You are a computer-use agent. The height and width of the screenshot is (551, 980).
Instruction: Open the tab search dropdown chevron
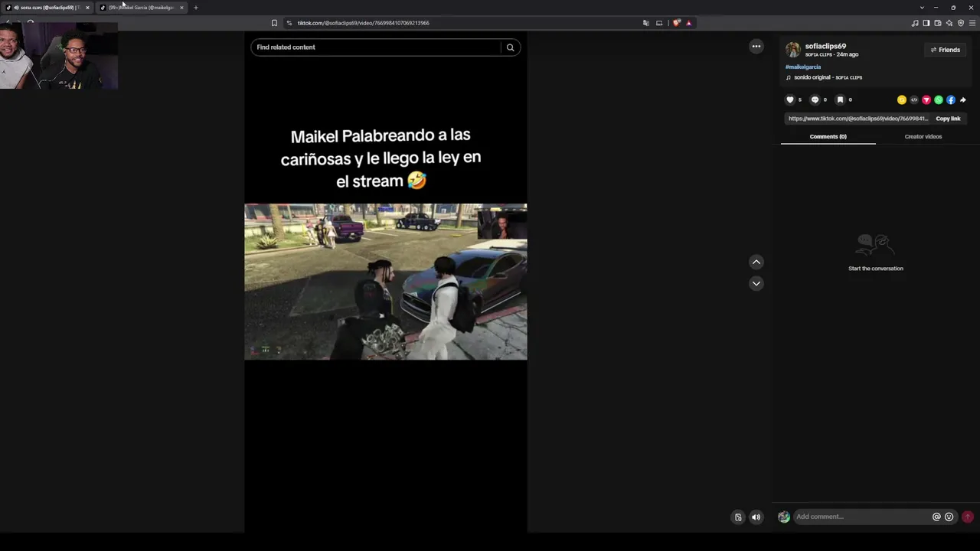(922, 8)
